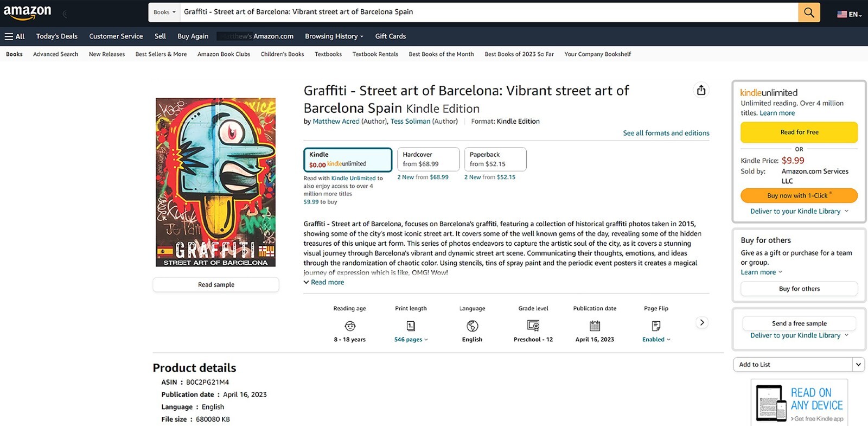
Task: Click the next arrow in the details carousel
Action: pos(702,322)
